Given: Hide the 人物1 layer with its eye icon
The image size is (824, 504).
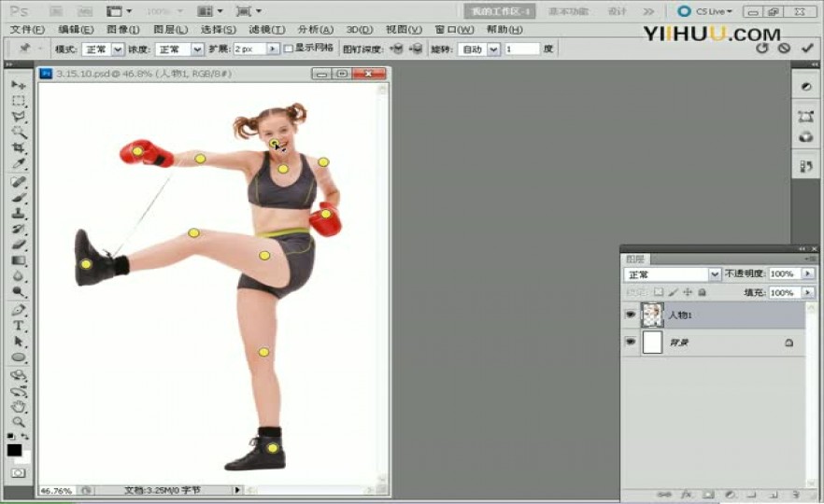Looking at the screenshot, I should (x=630, y=315).
